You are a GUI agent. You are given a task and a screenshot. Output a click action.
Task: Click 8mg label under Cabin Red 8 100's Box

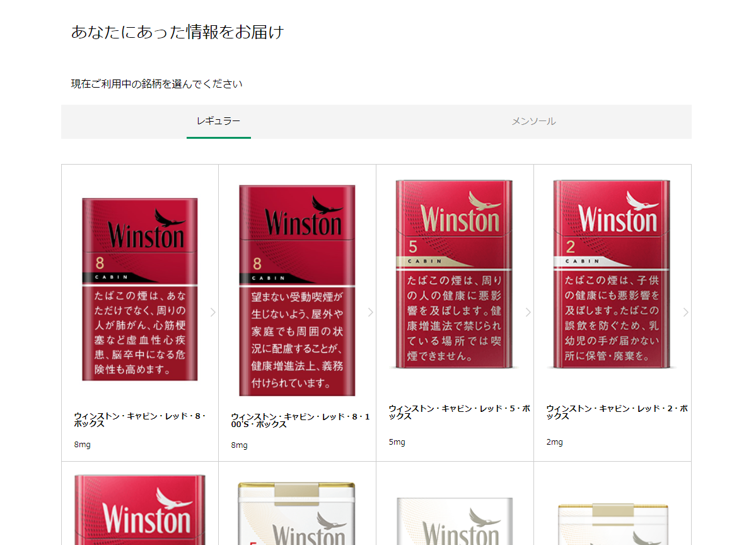pyautogui.click(x=239, y=445)
